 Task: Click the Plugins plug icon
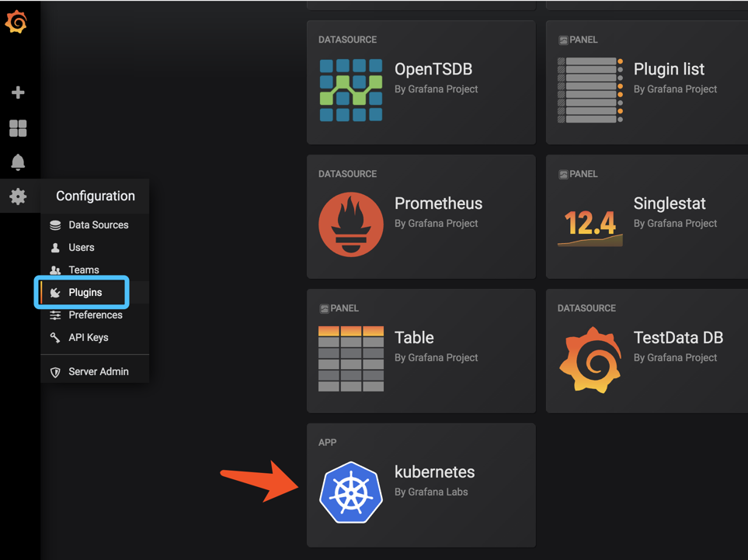[55, 292]
